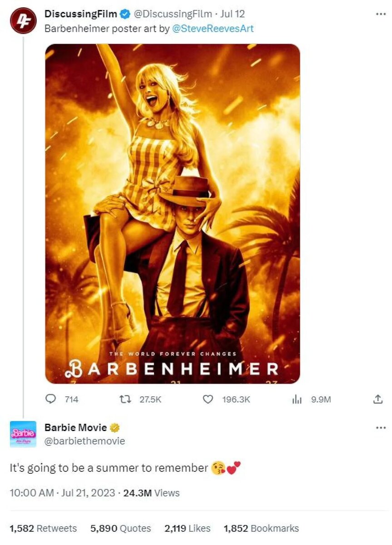
Task: Open the DiscussingFilm profile avatar
Action: tap(23, 20)
